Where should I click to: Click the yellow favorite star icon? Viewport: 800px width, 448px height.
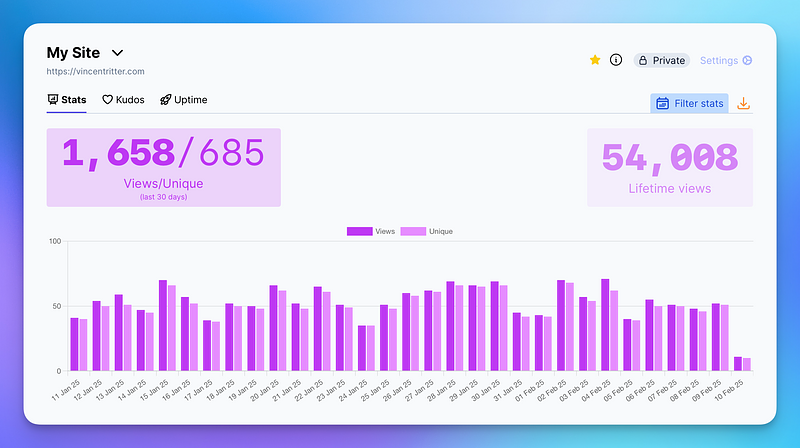(x=595, y=60)
